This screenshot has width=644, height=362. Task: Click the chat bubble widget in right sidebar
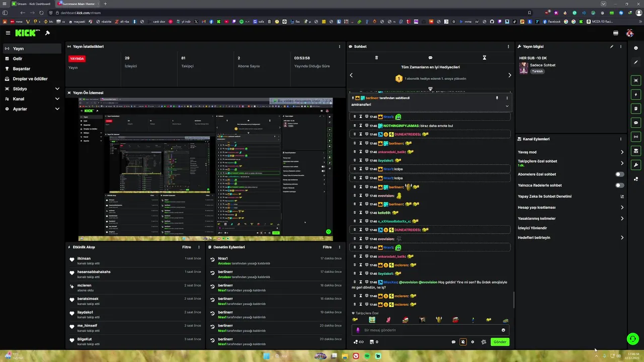(x=636, y=123)
